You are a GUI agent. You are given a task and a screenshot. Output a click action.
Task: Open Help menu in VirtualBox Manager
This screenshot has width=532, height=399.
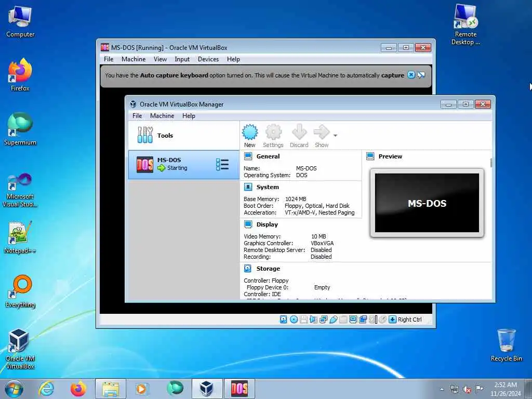(x=189, y=116)
